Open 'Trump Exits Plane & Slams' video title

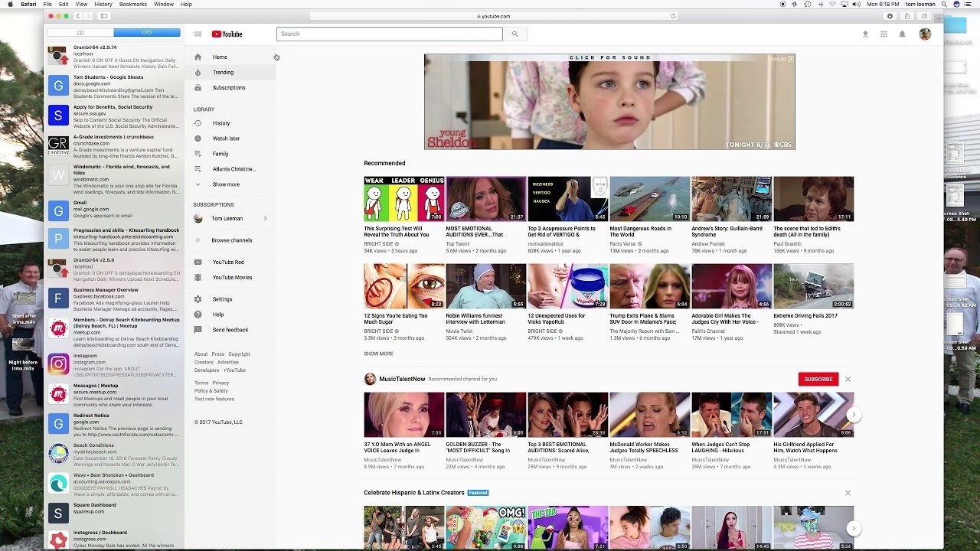pos(642,318)
